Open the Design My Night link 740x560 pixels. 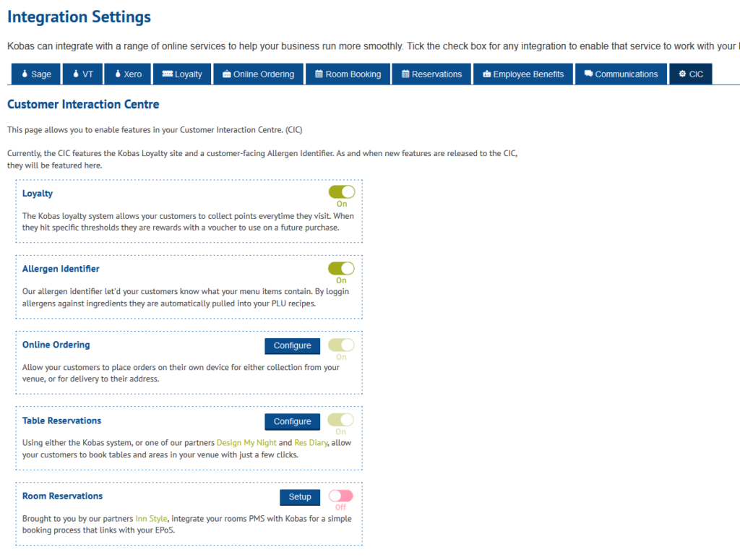coord(246,443)
